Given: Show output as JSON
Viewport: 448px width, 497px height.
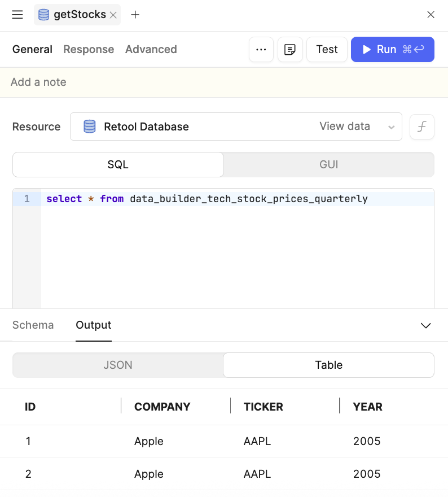Looking at the screenshot, I should (x=118, y=365).
